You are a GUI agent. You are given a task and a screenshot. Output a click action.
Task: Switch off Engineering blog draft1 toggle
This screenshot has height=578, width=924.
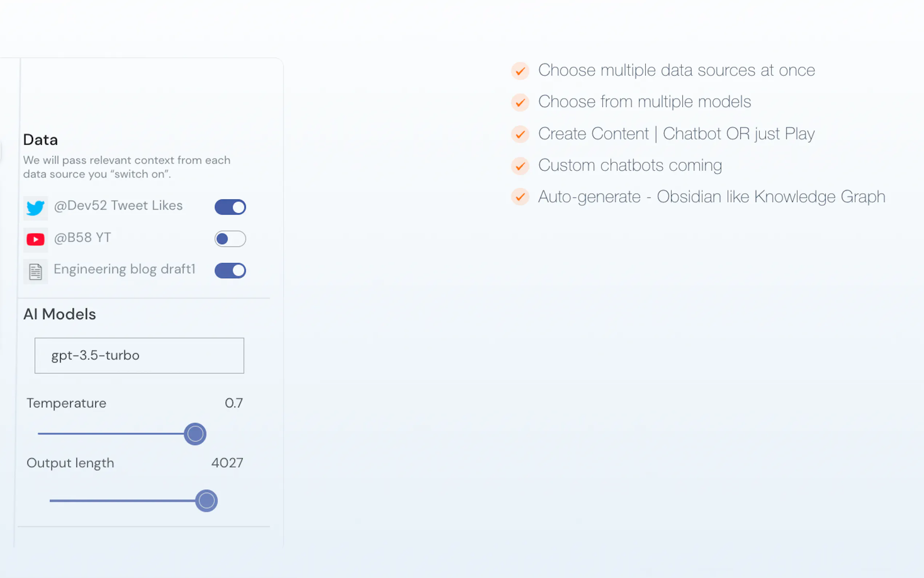tap(230, 271)
